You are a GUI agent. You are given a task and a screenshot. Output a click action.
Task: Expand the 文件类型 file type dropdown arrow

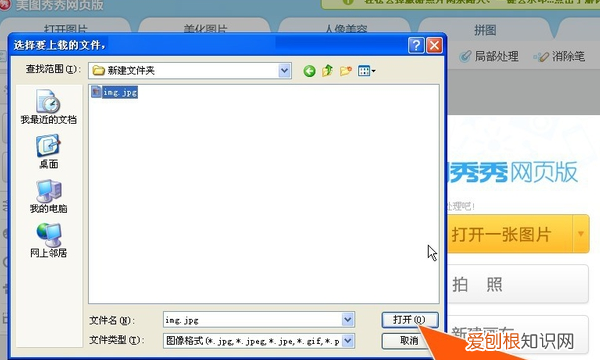[347, 340]
